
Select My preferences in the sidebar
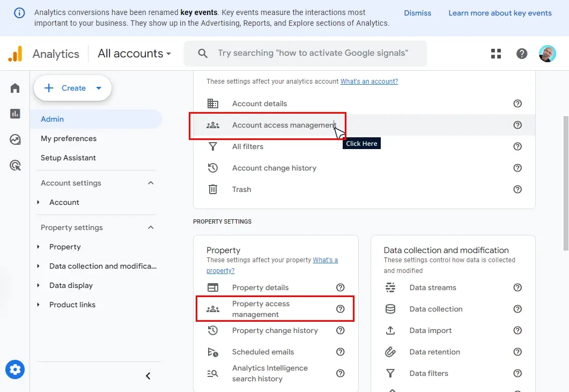pos(68,138)
